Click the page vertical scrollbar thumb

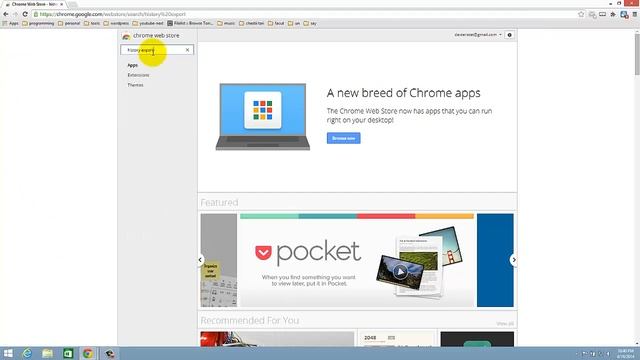pyautogui.click(x=637, y=54)
